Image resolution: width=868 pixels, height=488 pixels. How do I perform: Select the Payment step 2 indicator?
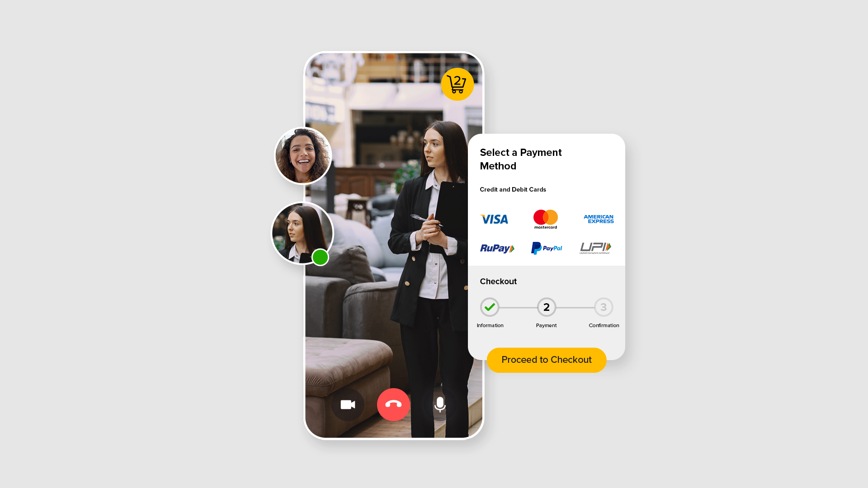[x=547, y=307]
